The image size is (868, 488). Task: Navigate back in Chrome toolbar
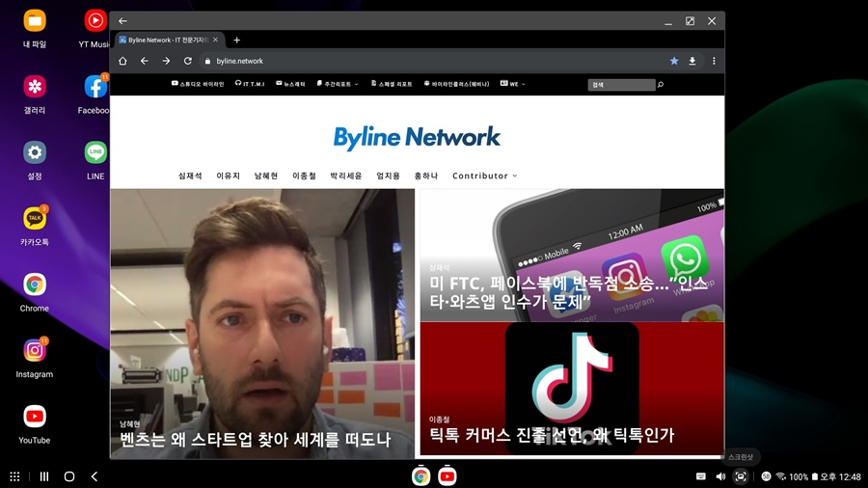145,61
